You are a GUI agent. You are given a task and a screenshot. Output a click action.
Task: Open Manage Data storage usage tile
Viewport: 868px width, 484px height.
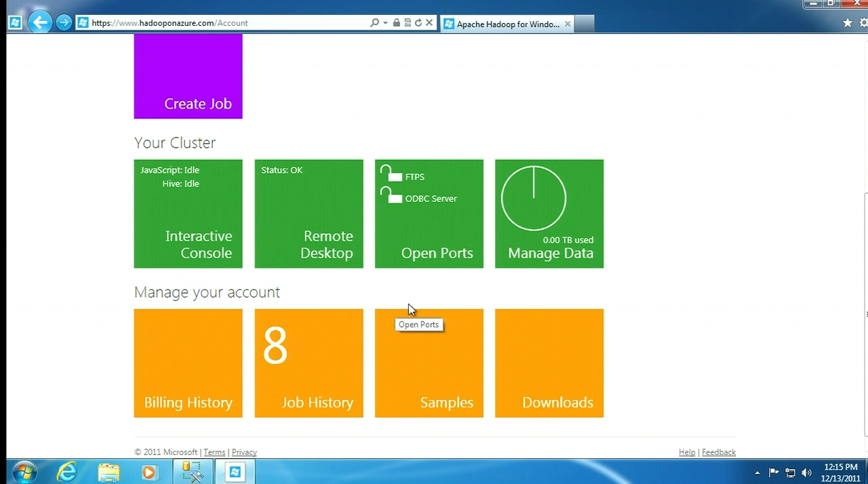click(x=549, y=214)
